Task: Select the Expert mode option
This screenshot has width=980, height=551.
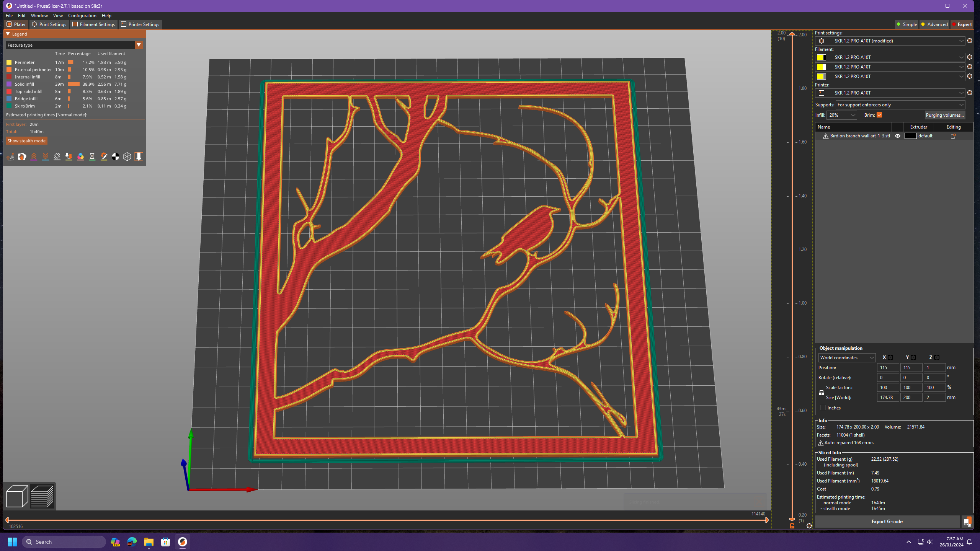Action: coord(962,24)
